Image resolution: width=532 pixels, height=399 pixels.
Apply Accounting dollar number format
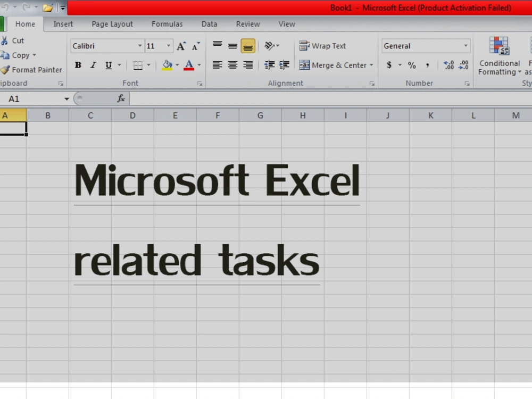pos(389,65)
